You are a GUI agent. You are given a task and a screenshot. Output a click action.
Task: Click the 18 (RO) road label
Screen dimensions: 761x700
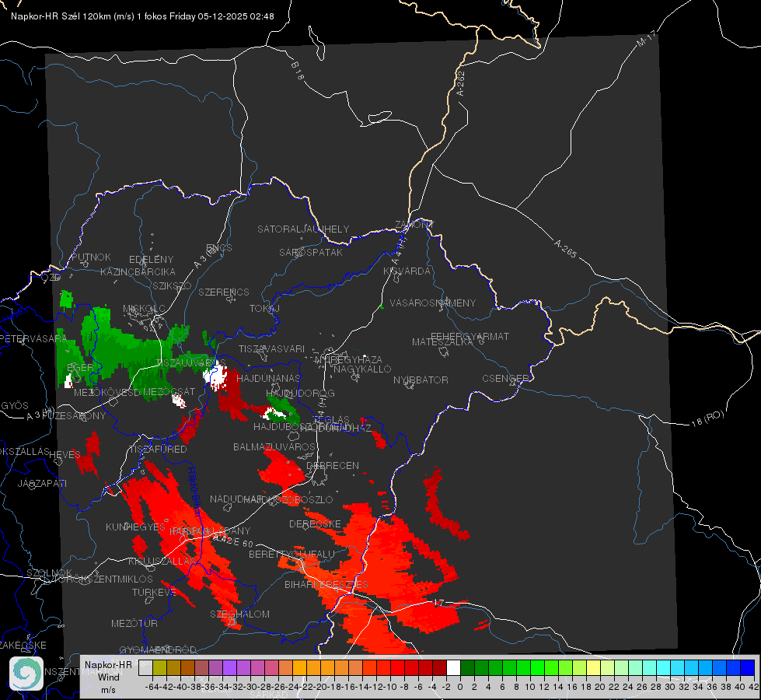(x=707, y=418)
